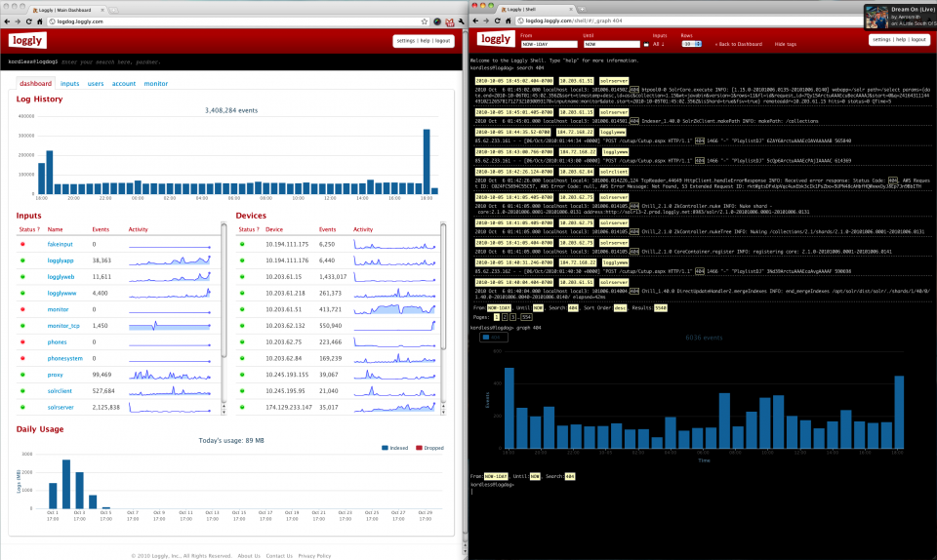The image size is (937, 560).
Task: Open settings link on the dashboard page
Action: [x=406, y=41]
